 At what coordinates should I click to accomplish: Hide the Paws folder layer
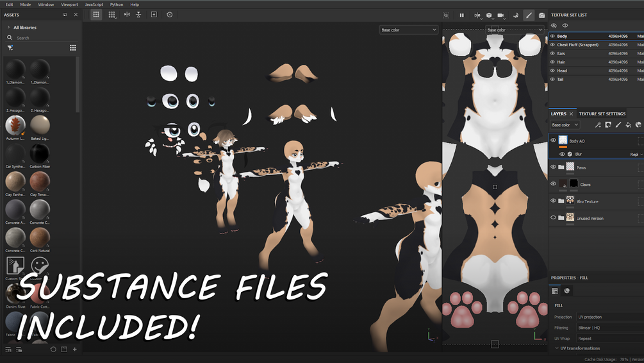[553, 167]
